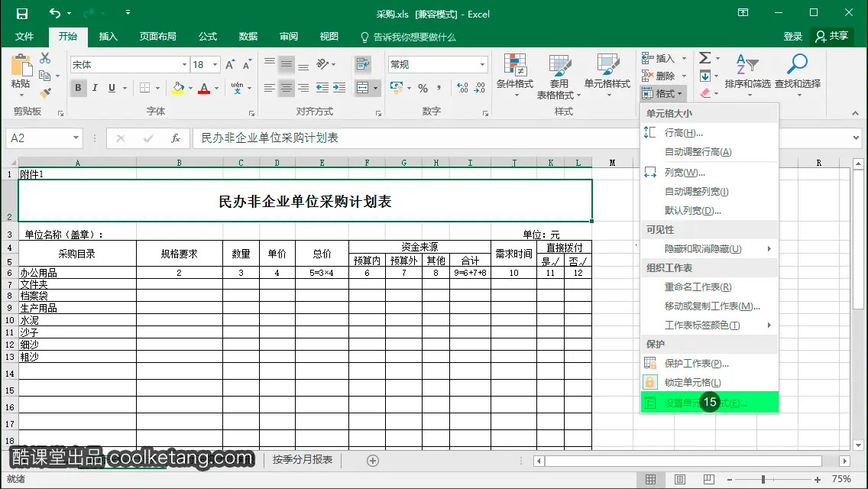Click the Paste clipboard icon
The height and width of the screenshot is (489, 868).
pos(21,66)
